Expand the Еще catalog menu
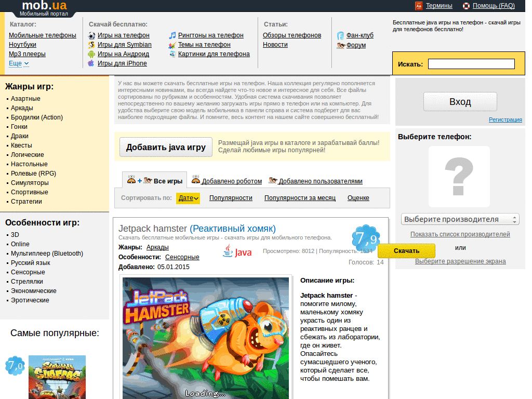Viewport: 532px width, 399px height. point(19,63)
